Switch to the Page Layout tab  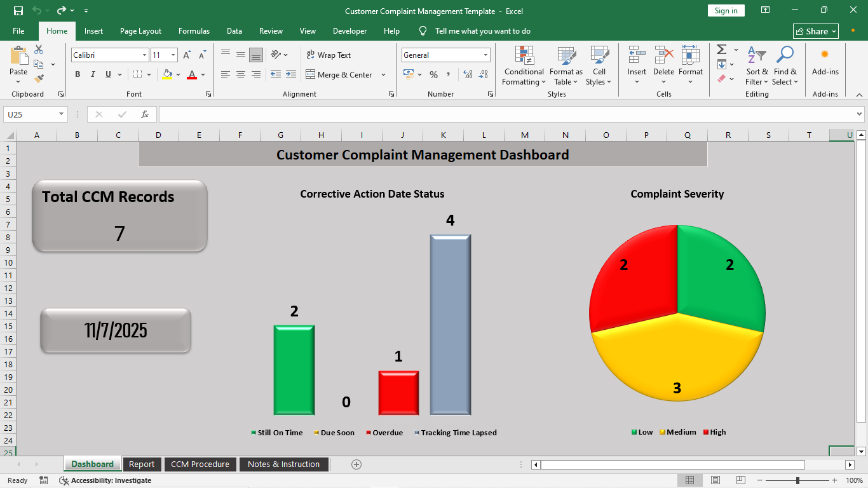(140, 31)
